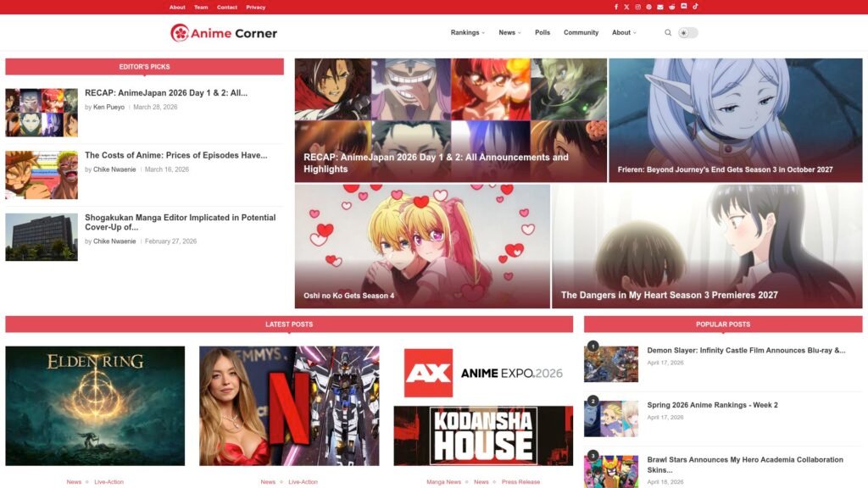Open the TikTok social icon
The image size is (868, 488).
coord(695,7)
